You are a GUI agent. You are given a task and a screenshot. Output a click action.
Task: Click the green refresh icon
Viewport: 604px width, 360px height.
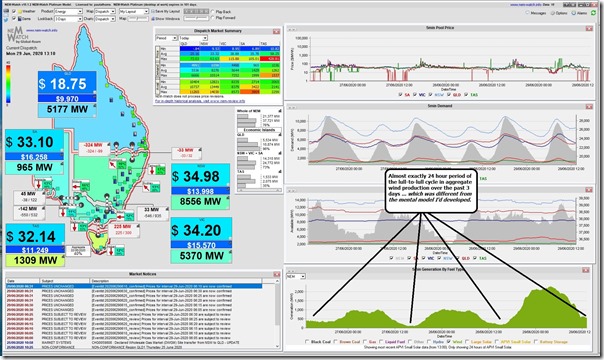coord(593,13)
